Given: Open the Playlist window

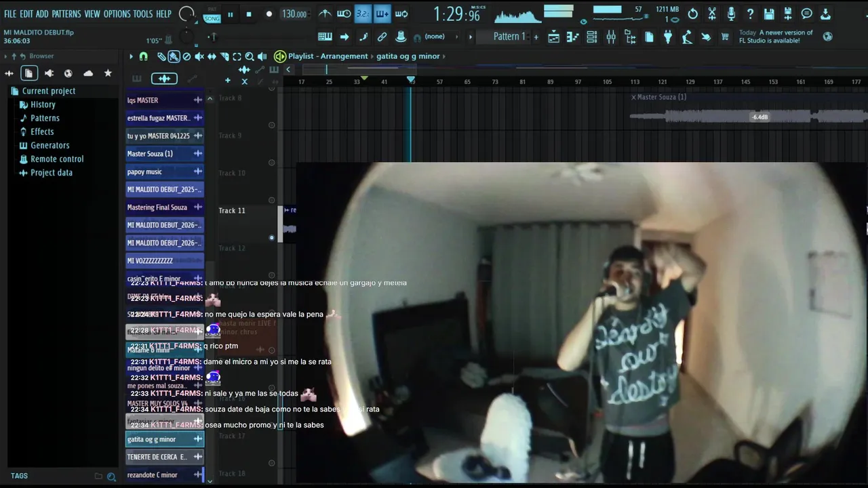Looking at the screenshot, I should (554, 37).
